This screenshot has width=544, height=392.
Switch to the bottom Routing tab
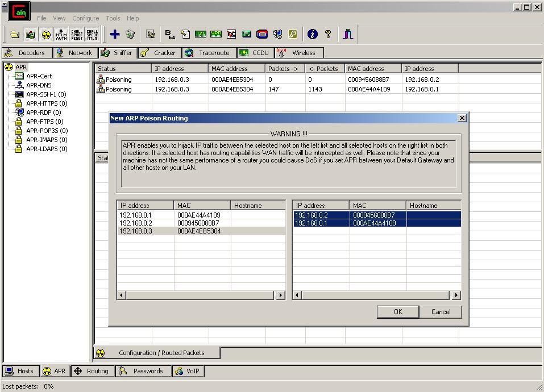click(x=93, y=371)
